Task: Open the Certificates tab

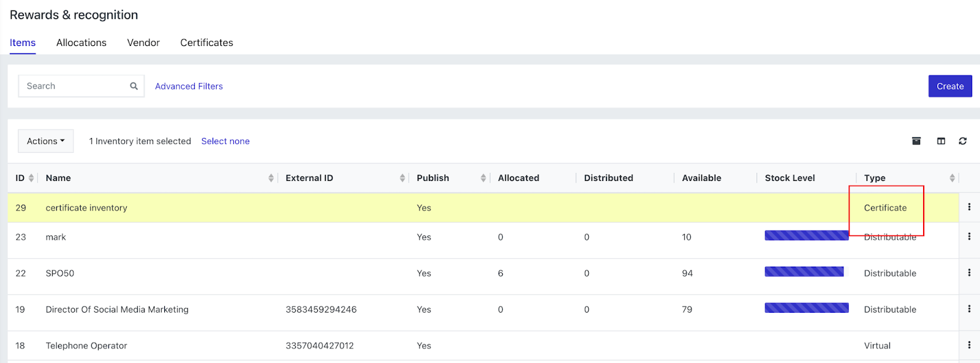Action: (206, 43)
